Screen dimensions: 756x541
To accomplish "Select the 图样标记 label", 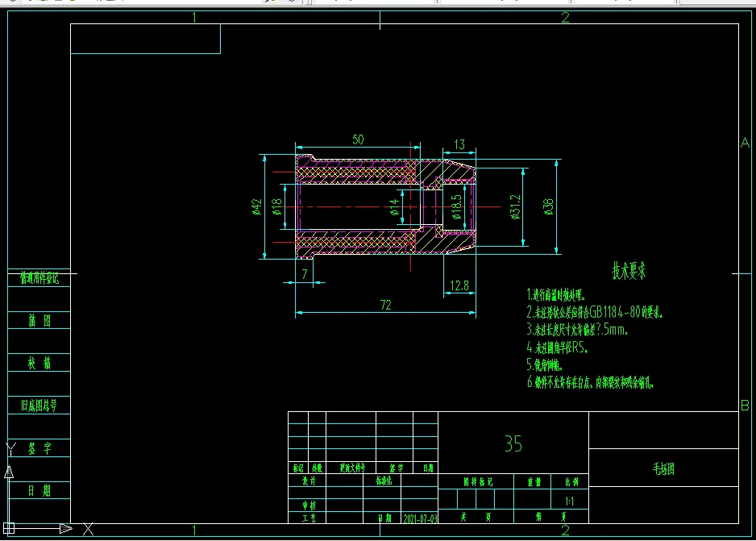I will coord(478,481).
